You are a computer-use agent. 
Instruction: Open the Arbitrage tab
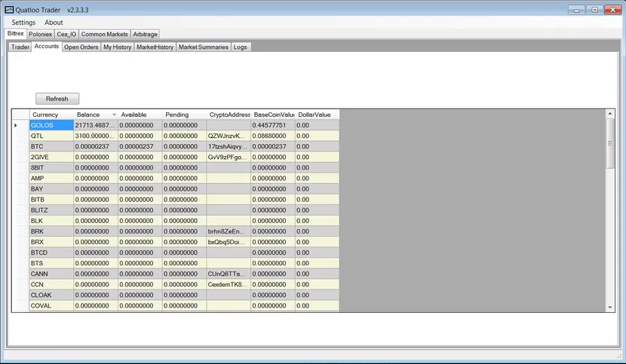click(146, 35)
